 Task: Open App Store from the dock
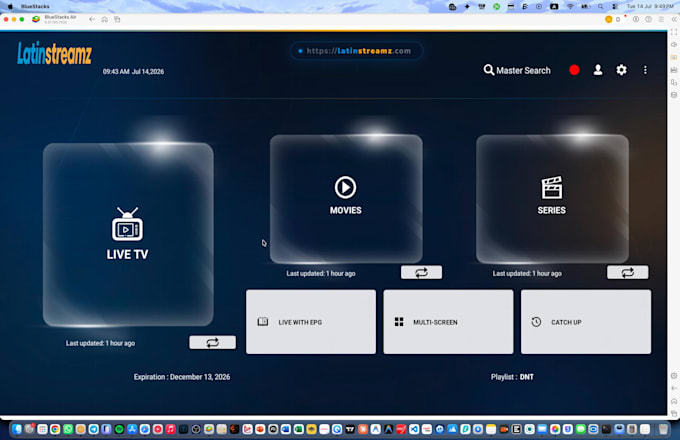pyautogui.click(x=132, y=429)
